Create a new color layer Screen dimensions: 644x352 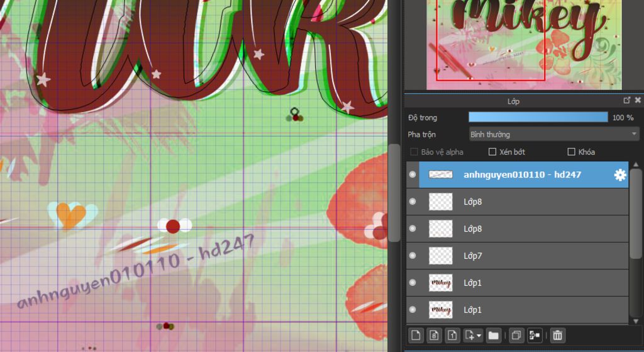(416, 336)
